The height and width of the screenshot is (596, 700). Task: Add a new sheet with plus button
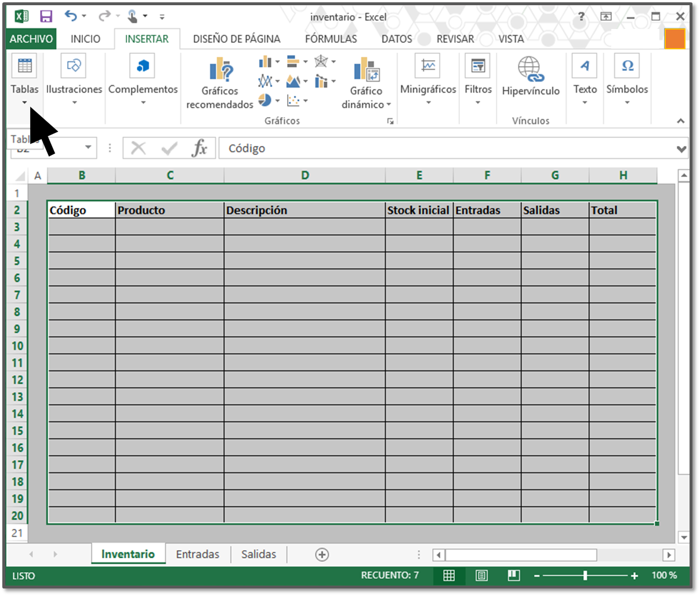(x=322, y=555)
